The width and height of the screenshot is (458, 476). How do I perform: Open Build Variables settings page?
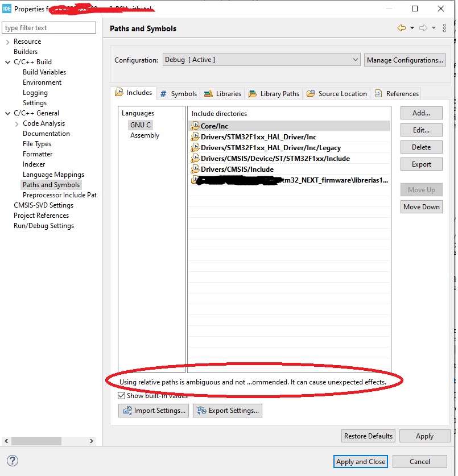(x=44, y=72)
